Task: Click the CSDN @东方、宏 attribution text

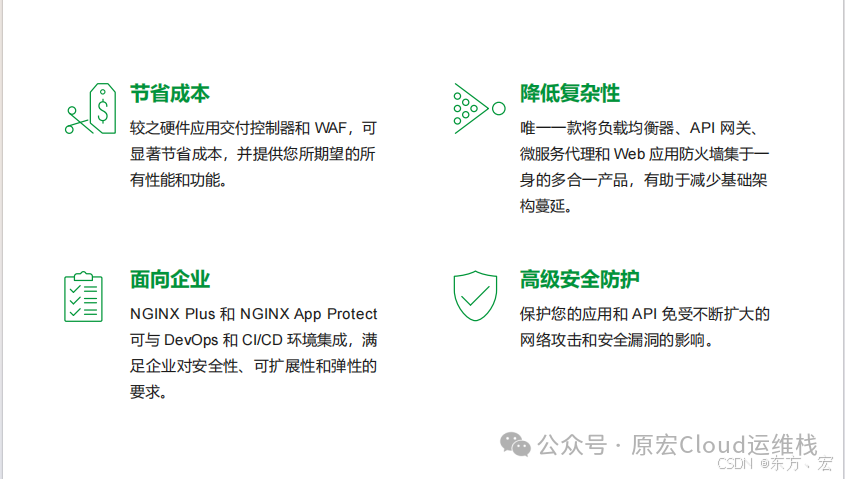Action: pyautogui.click(x=774, y=465)
